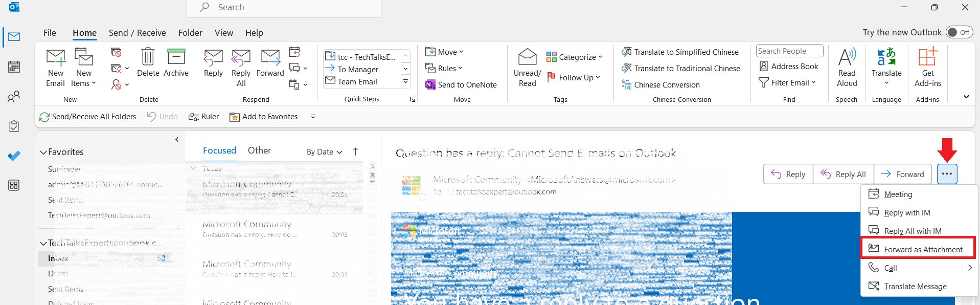Click the three-dots more actions button
Viewport: 980px width, 305px height.
(947, 174)
